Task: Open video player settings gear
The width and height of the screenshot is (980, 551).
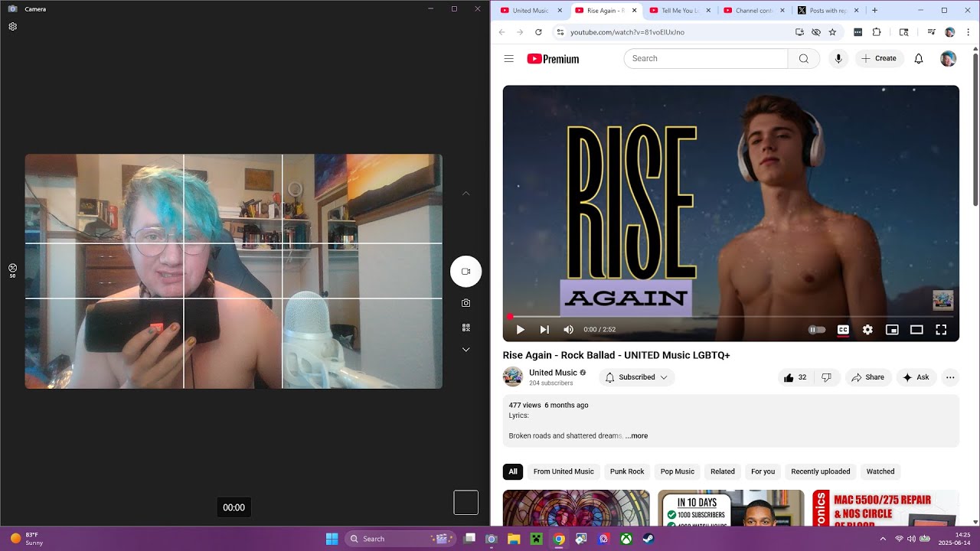Action: click(867, 330)
